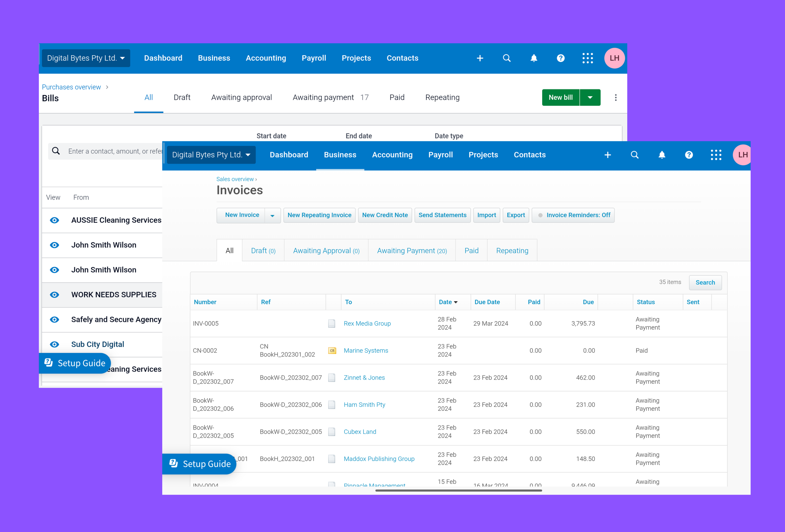Click the help question mark in Bills header
This screenshot has height=532, width=785.
560,58
